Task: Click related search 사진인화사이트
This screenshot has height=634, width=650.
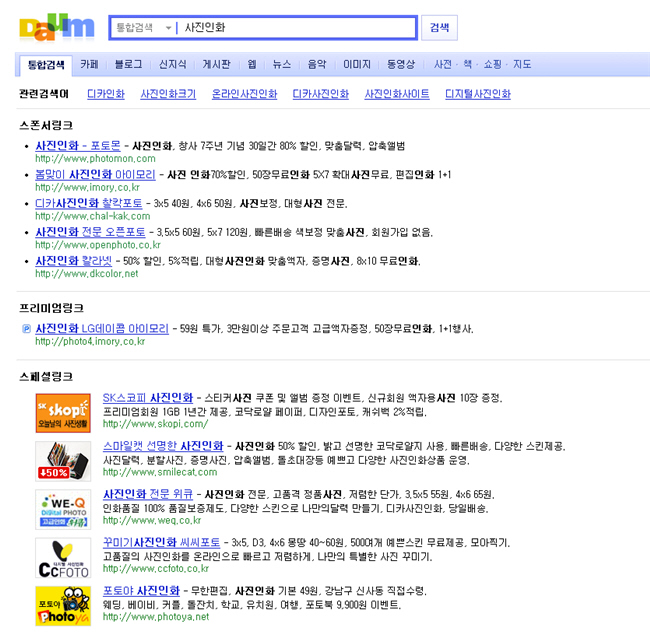Action: click(x=397, y=94)
